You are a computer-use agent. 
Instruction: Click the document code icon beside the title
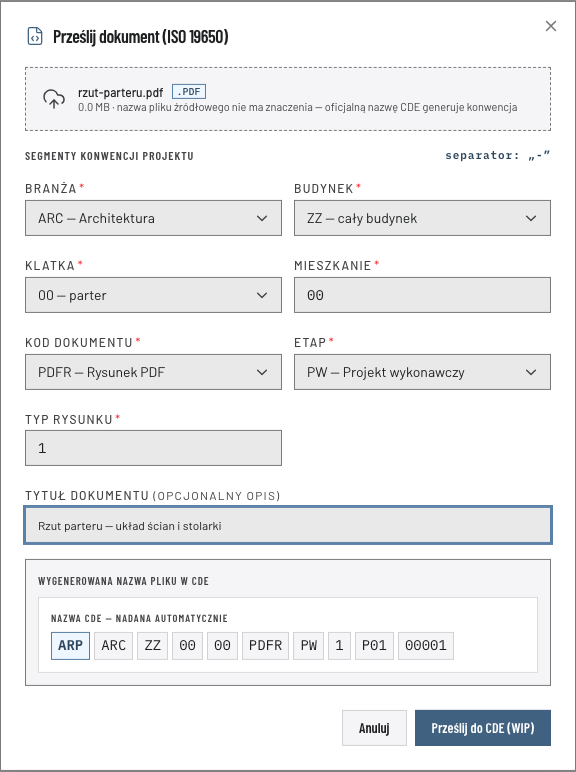(35, 36)
